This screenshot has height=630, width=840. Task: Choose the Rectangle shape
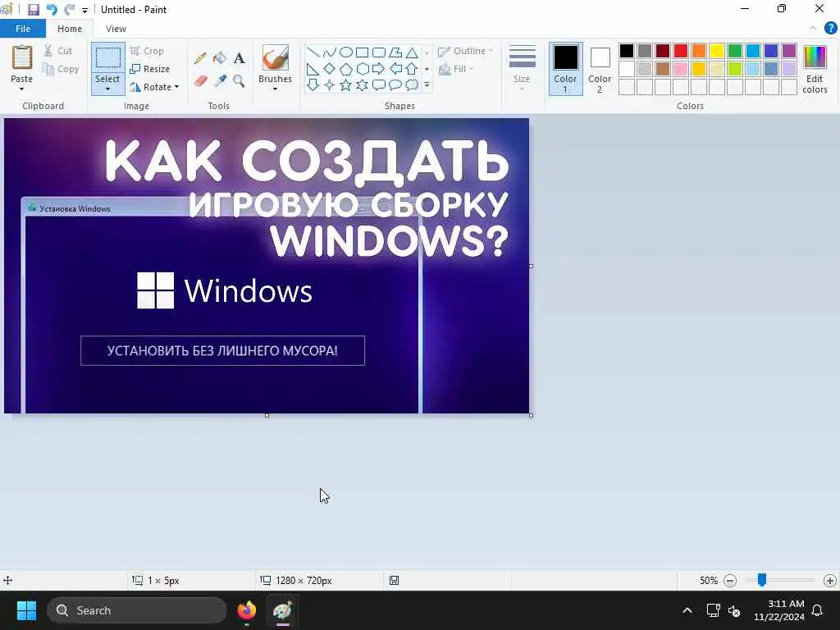pyautogui.click(x=362, y=52)
